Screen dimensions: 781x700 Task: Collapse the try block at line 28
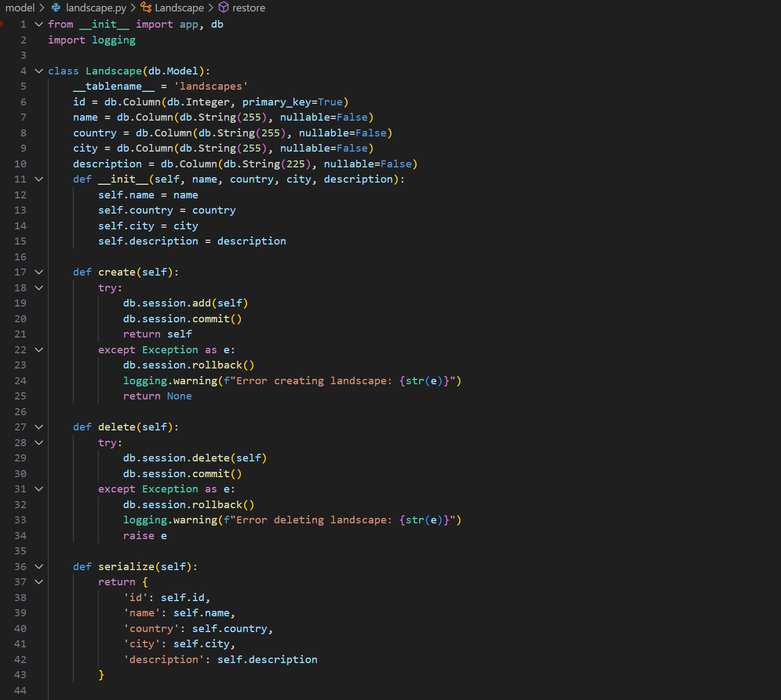(x=39, y=442)
